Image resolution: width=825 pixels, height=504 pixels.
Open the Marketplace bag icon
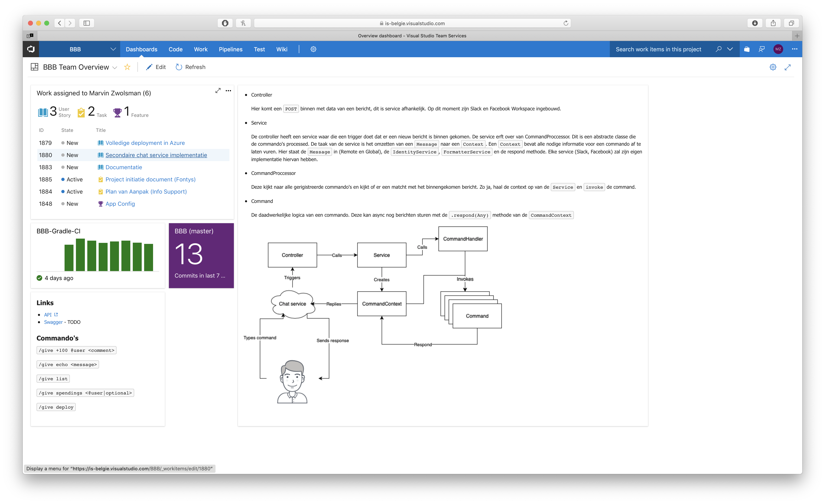coord(747,49)
